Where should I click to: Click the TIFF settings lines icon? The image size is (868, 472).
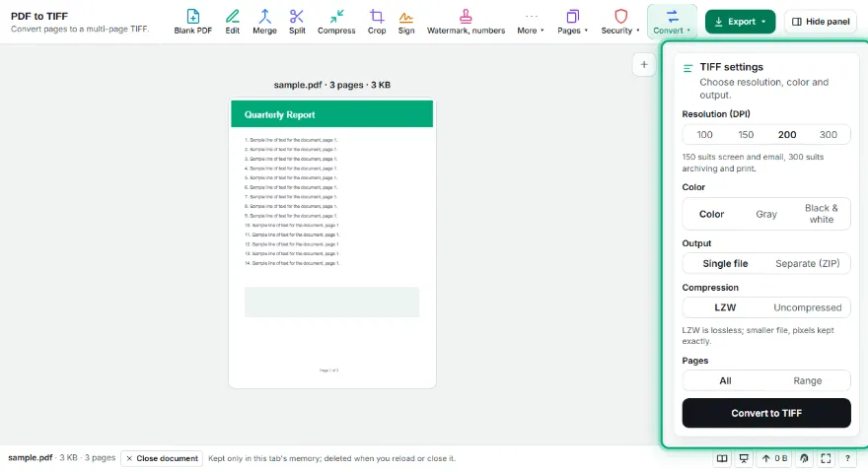[688, 68]
